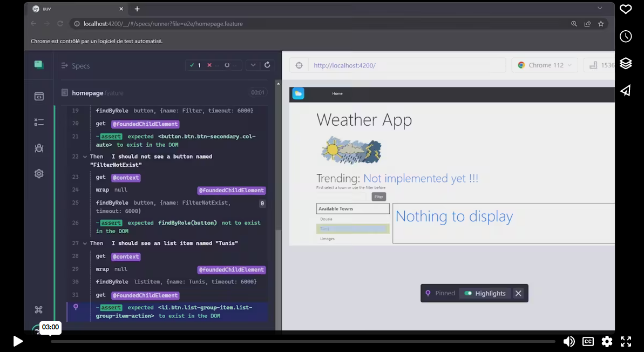Mute the video with volume icon
This screenshot has height=352, width=644.
coord(569,341)
